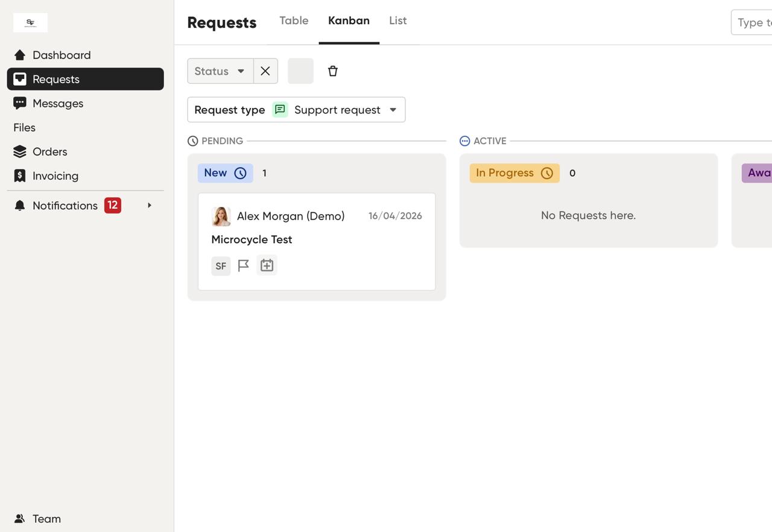The height and width of the screenshot is (532, 772).
Task: Open the Status filter dropdown
Action: coord(221,71)
